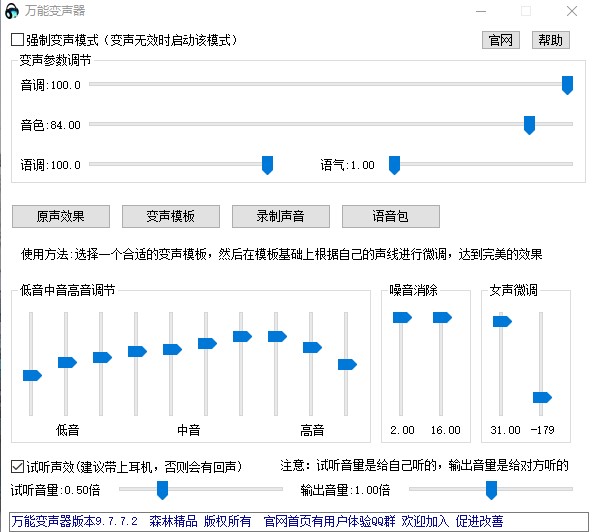The height and width of the screenshot is (532, 592).
Task: Click the 输出音量 output volume slider handle
Action: (x=491, y=490)
